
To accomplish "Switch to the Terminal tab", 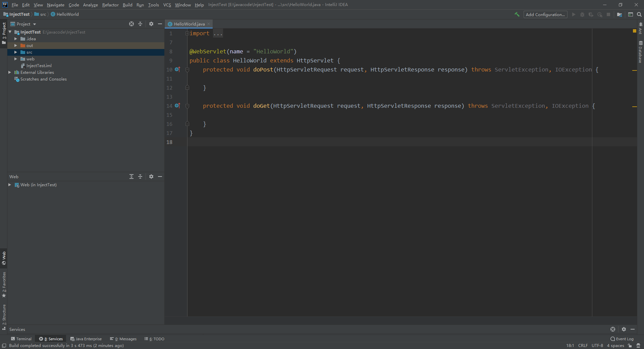I will point(21,339).
